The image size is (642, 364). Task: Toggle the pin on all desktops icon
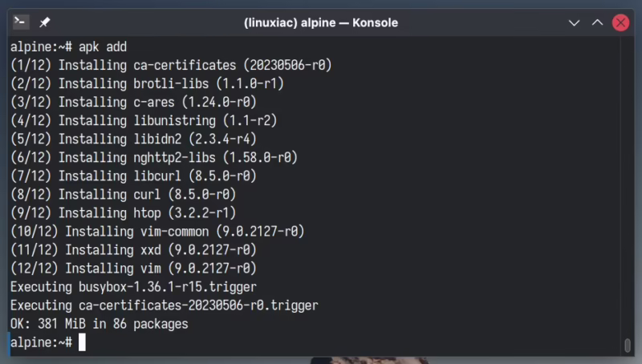tap(45, 22)
